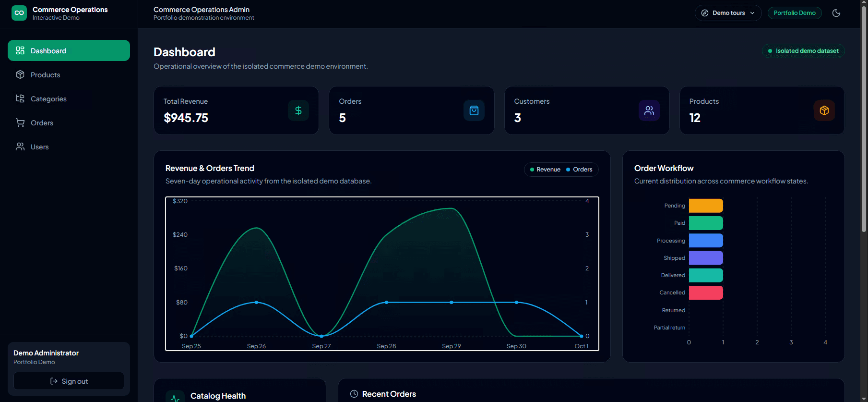
Task: Toggle the Revenue series in chart legend
Action: [x=545, y=170]
